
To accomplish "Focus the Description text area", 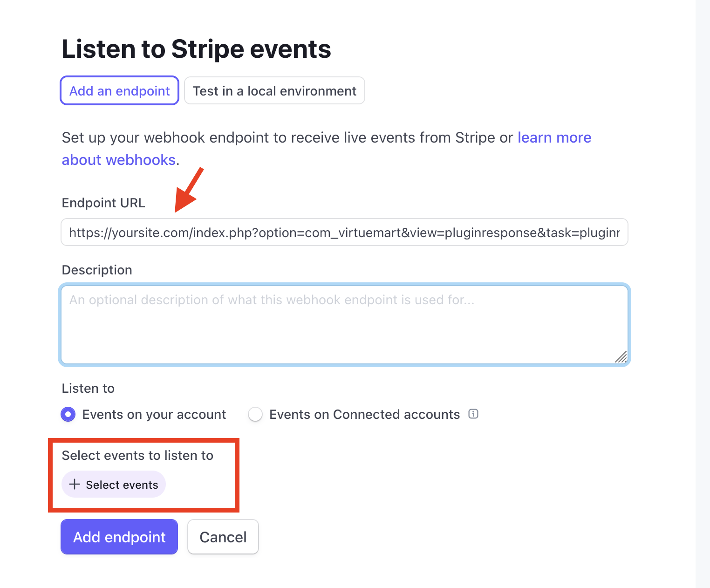I will (x=344, y=325).
